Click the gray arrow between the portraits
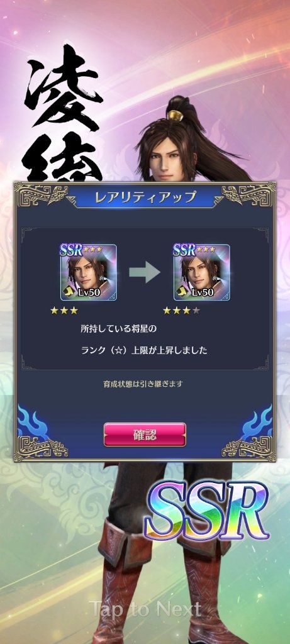 144,272
